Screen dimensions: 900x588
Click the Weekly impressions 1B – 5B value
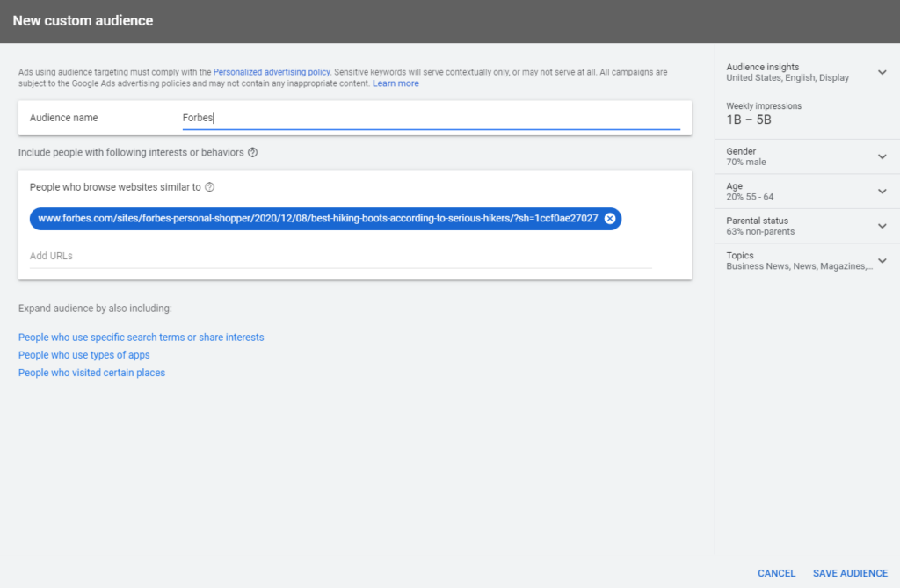click(x=749, y=120)
